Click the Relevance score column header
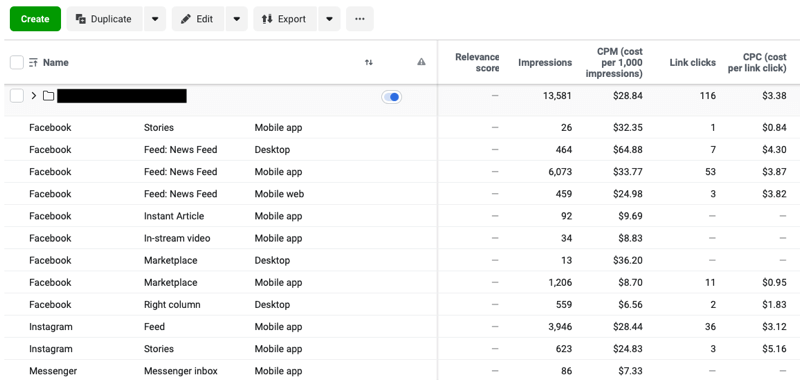Viewport: 800px width, 380px height. coord(477,62)
